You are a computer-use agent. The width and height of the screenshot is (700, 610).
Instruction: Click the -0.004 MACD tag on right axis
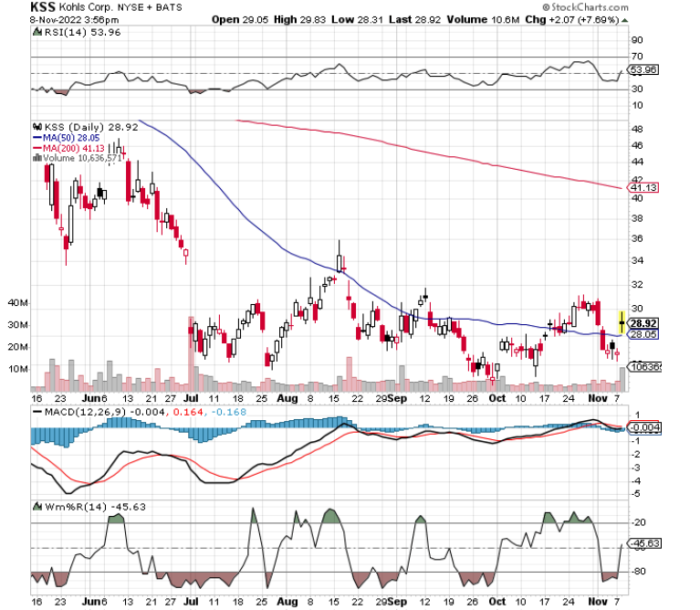[x=644, y=427]
